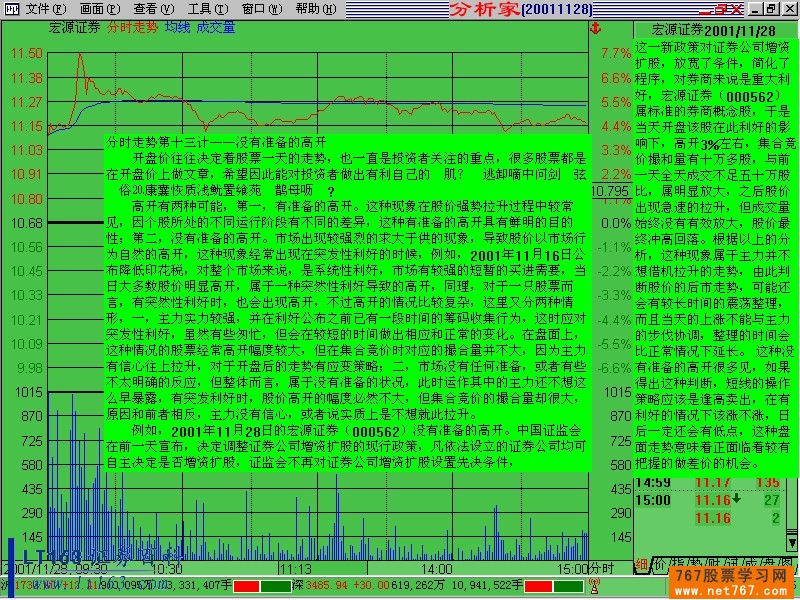Image resolution: width=800 pixels, height=600 pixels.
Task: Switch to the 细 detail tab
Action: tap(641, 564)
